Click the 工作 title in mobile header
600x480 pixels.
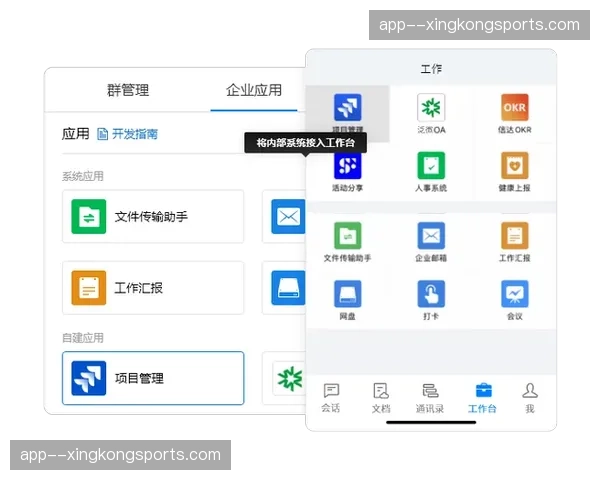[x=431, y=69]
